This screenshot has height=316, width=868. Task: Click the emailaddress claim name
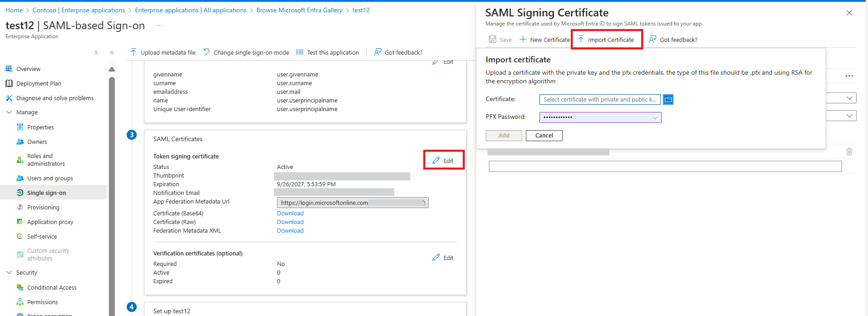[170, 92]
